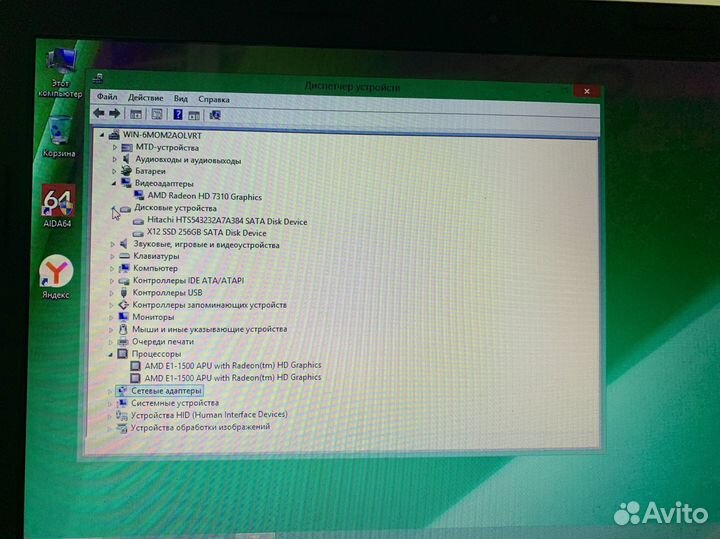The width and height of the screenshot is (720, 539).
Task: Select the first AMD E1-1500 APU entry
Action: coord(233,365)
